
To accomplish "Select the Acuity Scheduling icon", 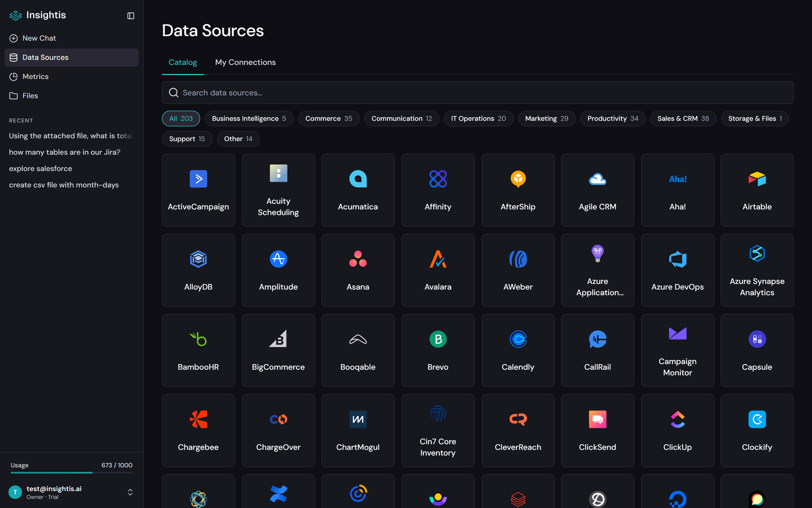I will coord(278,173).
